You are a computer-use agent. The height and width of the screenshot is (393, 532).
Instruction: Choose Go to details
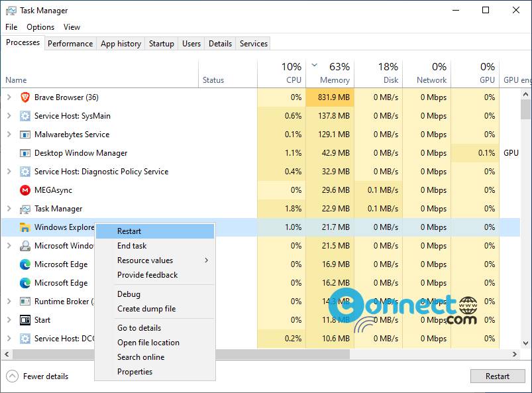(155, 328)
